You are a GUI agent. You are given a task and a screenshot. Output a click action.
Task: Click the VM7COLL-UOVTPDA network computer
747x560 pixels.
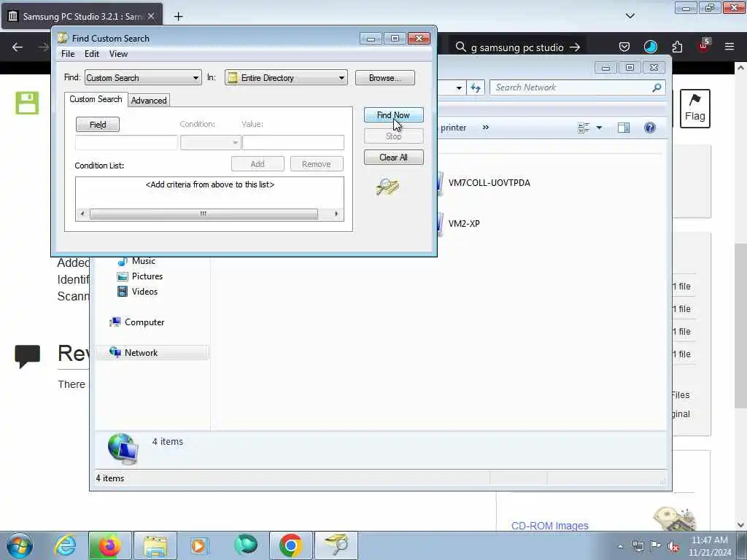489,183
